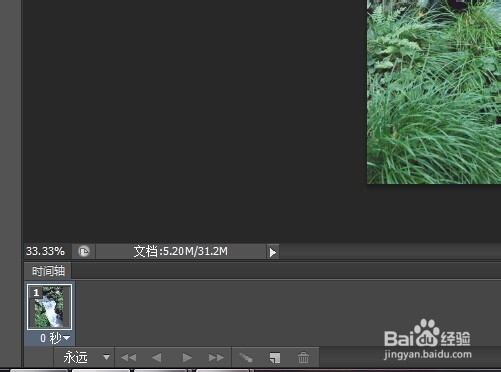Image resolution: width=501 pixels, height=372 pixels.
Task: Open the 0 秒 frame delay dropdown
Action: click(55, 338)
